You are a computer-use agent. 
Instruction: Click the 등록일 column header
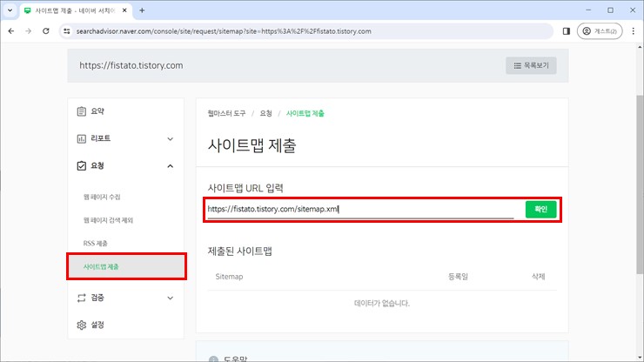pyautogui.click(x=458, y=277)
